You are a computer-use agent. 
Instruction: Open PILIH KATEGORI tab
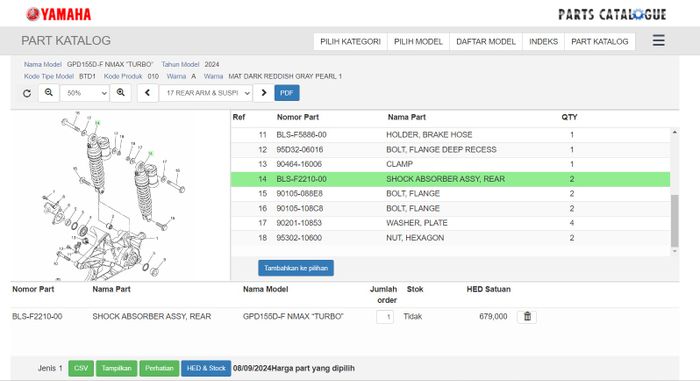(x=350, y=42)
